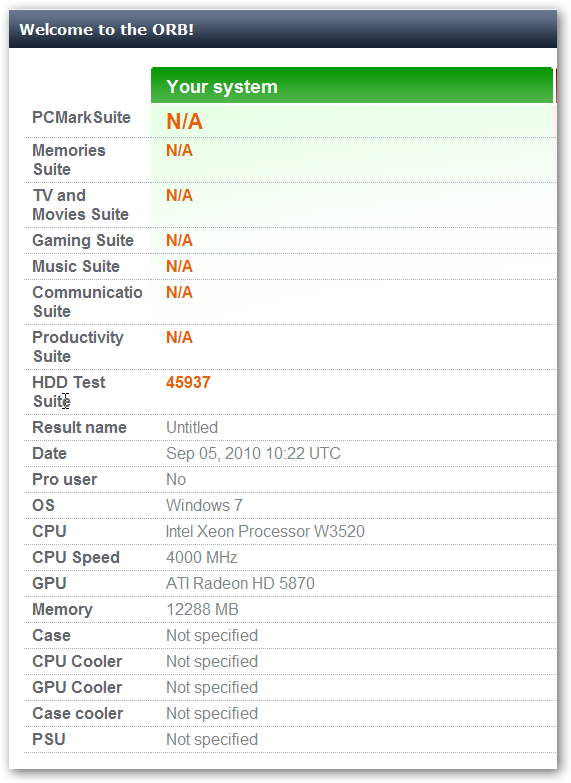571x783 pixels.
Task: Click the Gaming Suite N/A value
Action: [x=179, y=240]
